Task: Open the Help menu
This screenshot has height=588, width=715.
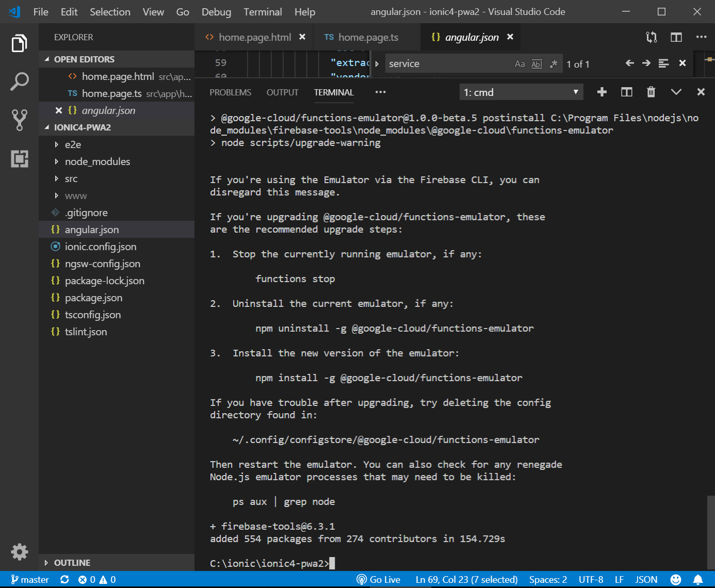Action: click(x=305, y=11)
